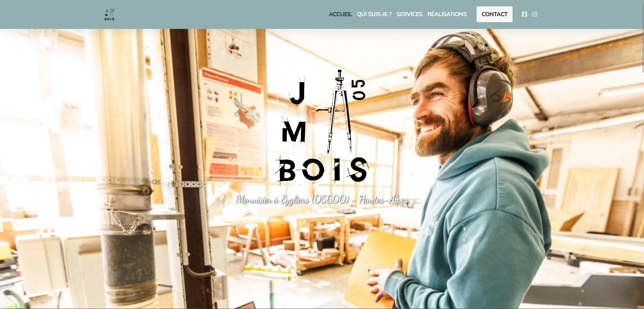644x309 pixels.
Task: Go to the Accueil menu item
Action: (340, 14)
